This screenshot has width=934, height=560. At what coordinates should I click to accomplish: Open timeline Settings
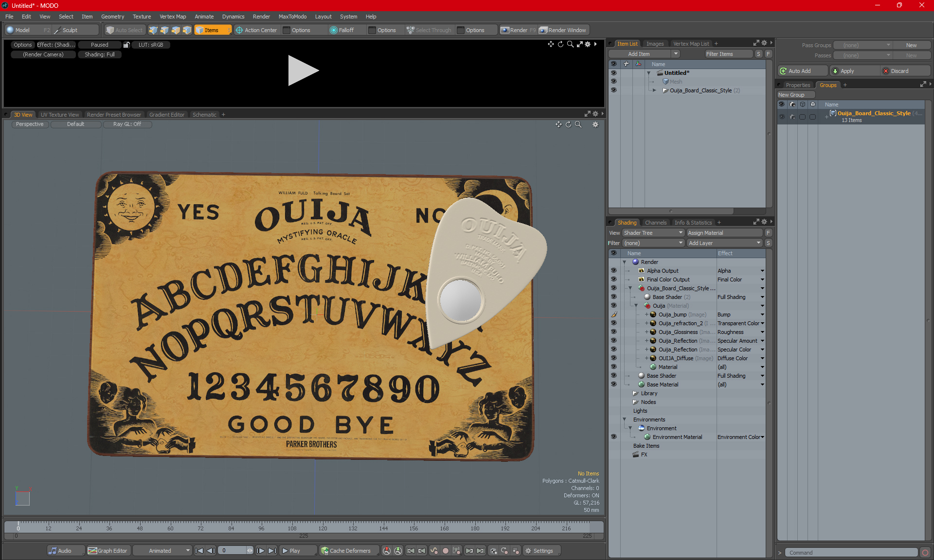point(542,551)
